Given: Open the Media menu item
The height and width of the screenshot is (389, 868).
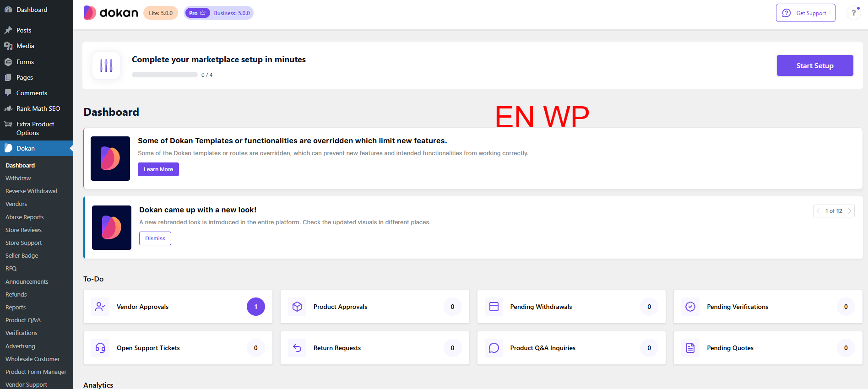Looking at the screenshot, I should (x=37, y=46).
